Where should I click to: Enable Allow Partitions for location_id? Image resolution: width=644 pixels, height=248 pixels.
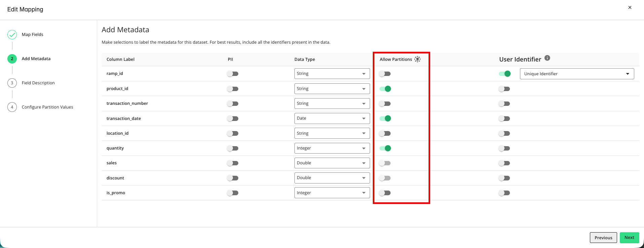(x=385, y=133)
